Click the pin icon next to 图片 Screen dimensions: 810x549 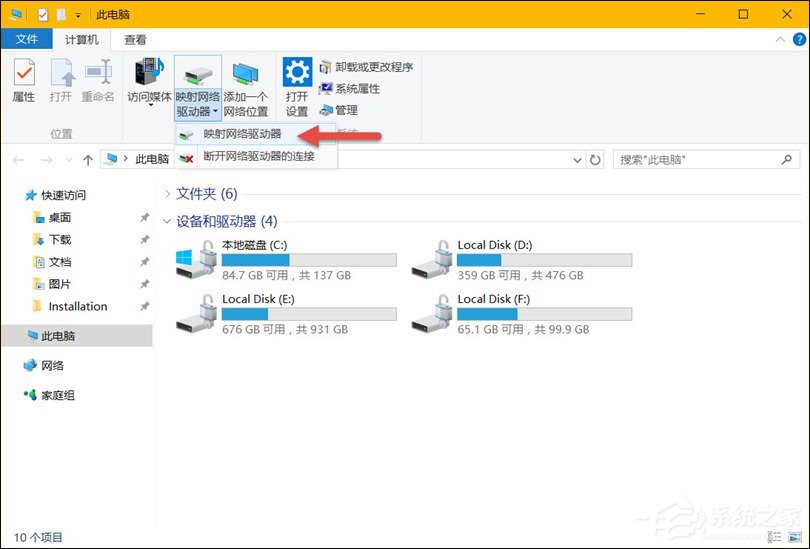[145, 284]
